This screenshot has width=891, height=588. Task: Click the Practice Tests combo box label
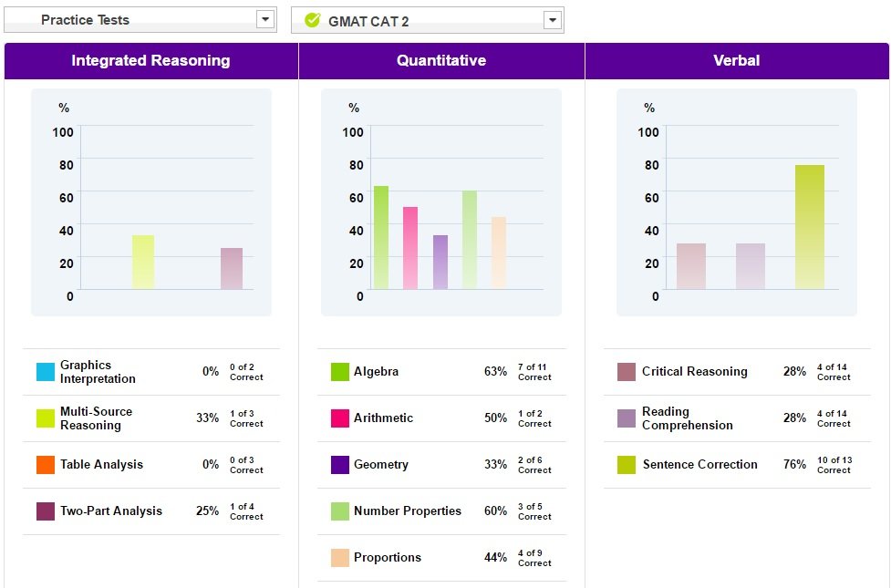[85, 20]
